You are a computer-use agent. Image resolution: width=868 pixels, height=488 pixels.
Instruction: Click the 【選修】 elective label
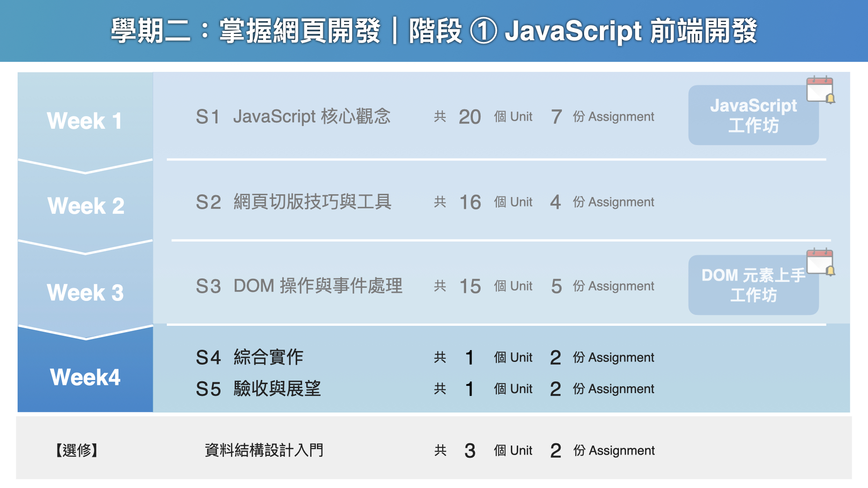(77, 450)
